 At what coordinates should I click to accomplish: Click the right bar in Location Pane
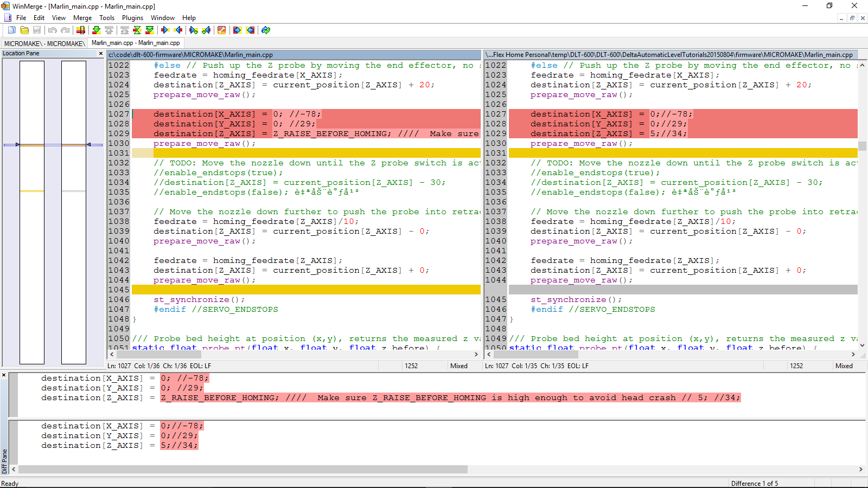tap(74, 212)
